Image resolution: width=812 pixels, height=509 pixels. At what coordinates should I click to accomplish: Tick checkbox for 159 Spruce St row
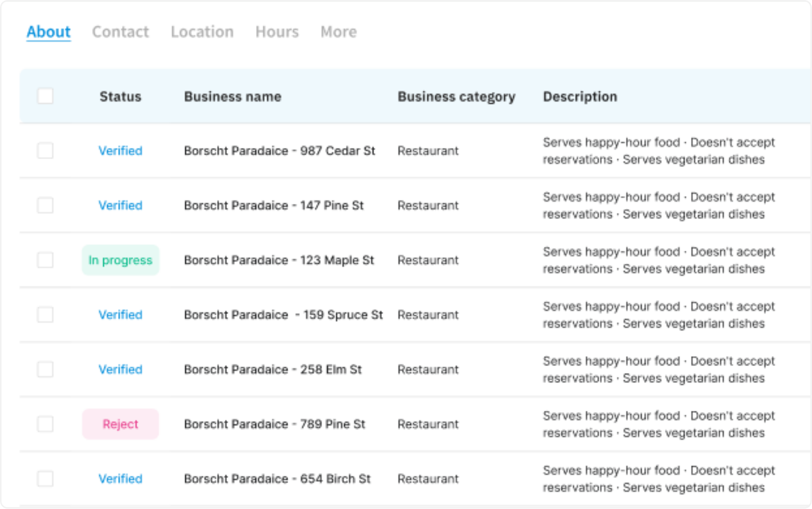point(45,315)
